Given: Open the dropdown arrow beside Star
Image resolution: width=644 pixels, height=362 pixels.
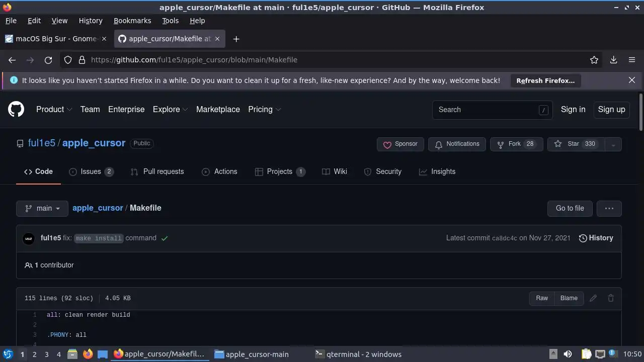Looking at the screenshot, I should pos(613,144).
